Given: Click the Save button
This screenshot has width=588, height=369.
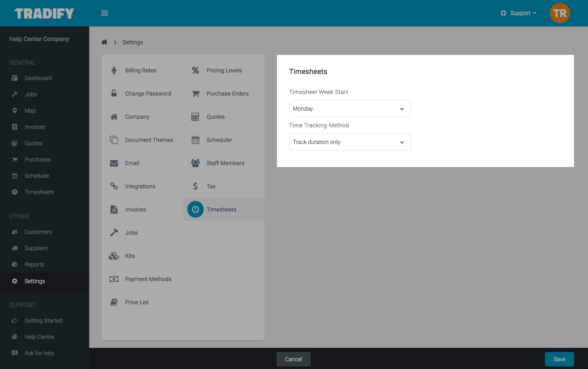Looking at the screenshot, I should click(x=559, y=359).
